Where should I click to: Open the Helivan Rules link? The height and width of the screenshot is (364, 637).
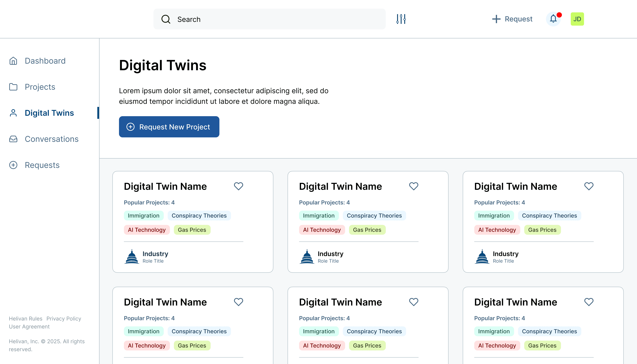(x=26, y=318)
